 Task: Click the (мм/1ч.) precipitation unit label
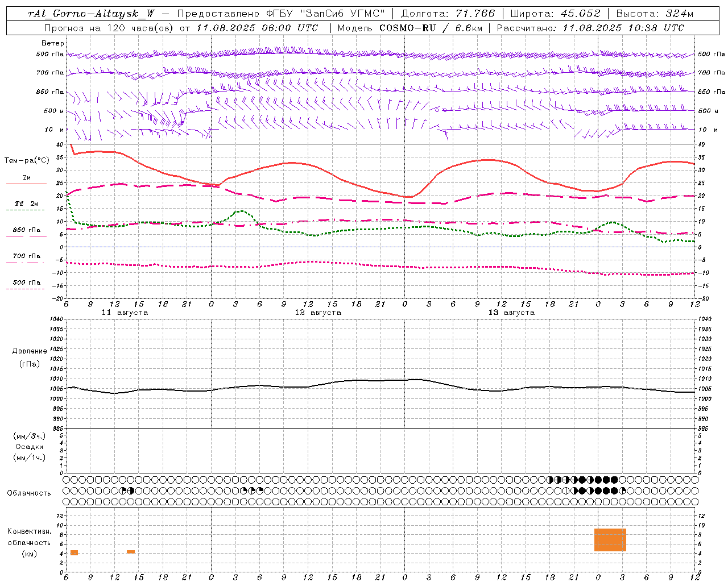[x=30, y=458]
